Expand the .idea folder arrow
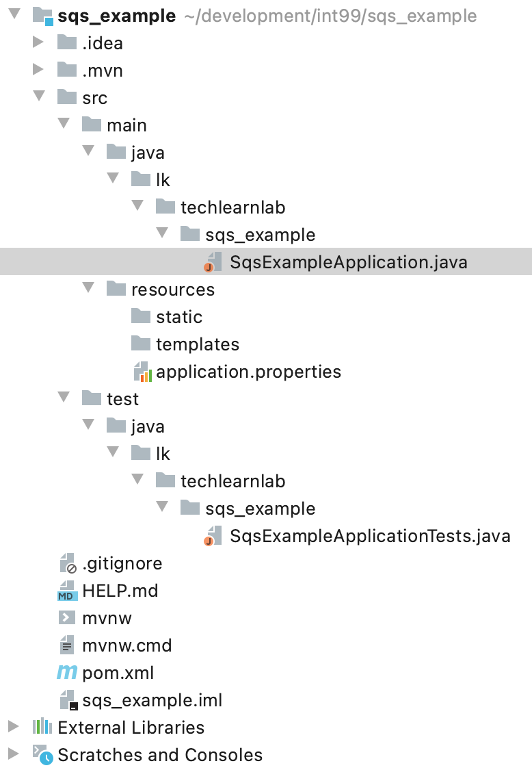 (38, 42)
